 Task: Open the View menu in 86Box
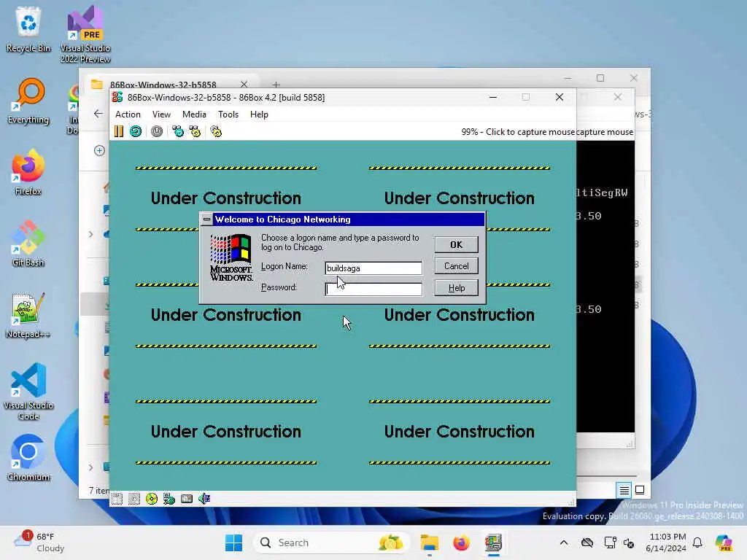[161, 114]
